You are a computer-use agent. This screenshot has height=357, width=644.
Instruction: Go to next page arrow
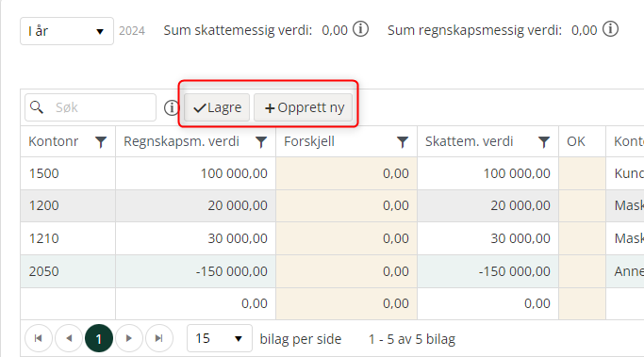(x=129, y=338)
